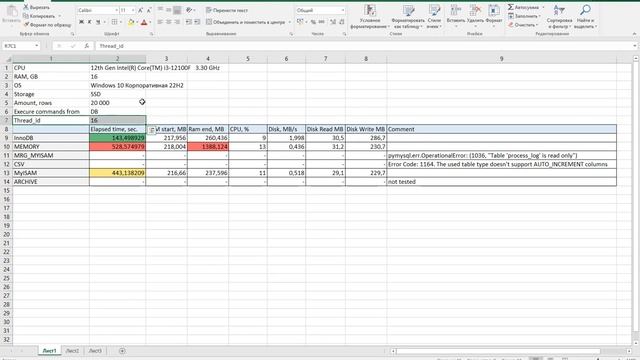Apply red font color with the A icon
This screenshot has height=360, width=640.
click(144, 22)
